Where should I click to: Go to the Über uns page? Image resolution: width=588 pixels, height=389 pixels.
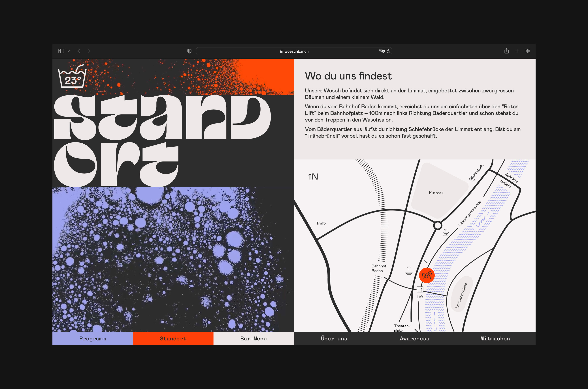334,339
